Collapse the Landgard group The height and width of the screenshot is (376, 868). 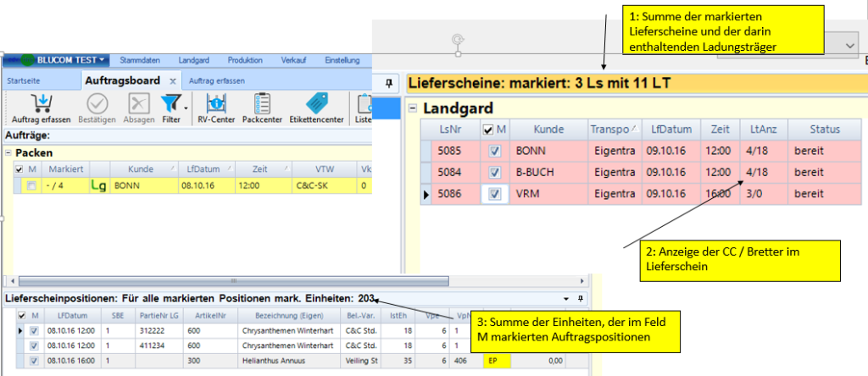413,108
